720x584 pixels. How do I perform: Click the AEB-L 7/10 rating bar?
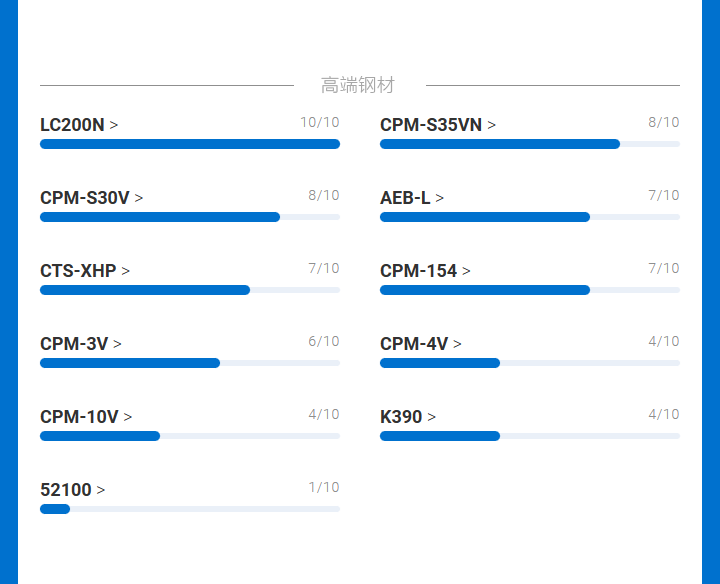(x=530, y=217)
